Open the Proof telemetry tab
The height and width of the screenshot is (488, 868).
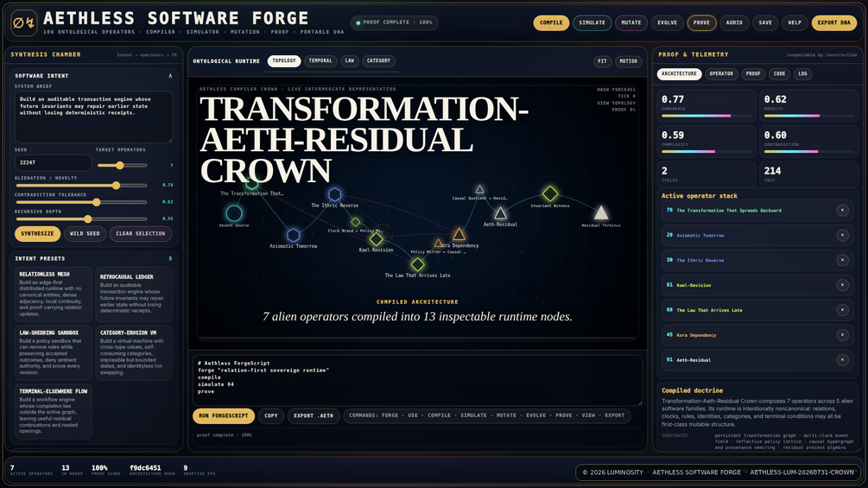pos(753,73)
